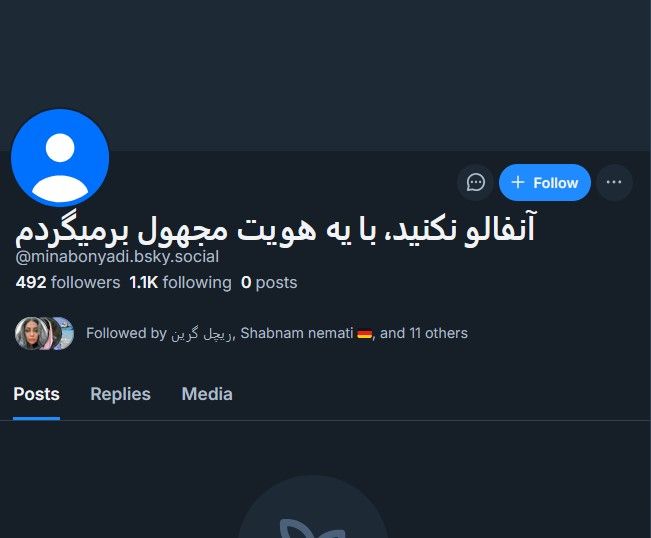Click the Shabnam nemati name
The width and height of the screenshot is (651, 538).
click(297, 333)
